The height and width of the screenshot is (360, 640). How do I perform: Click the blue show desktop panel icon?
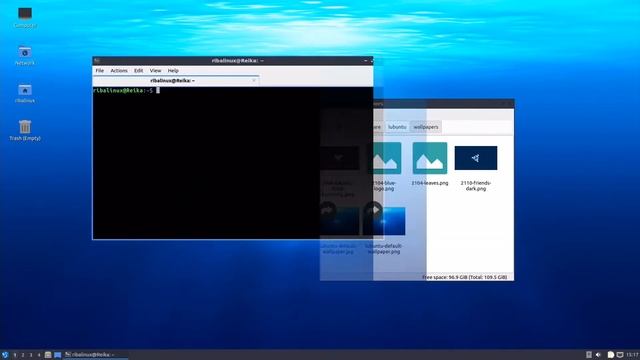(x=58, y=355)
